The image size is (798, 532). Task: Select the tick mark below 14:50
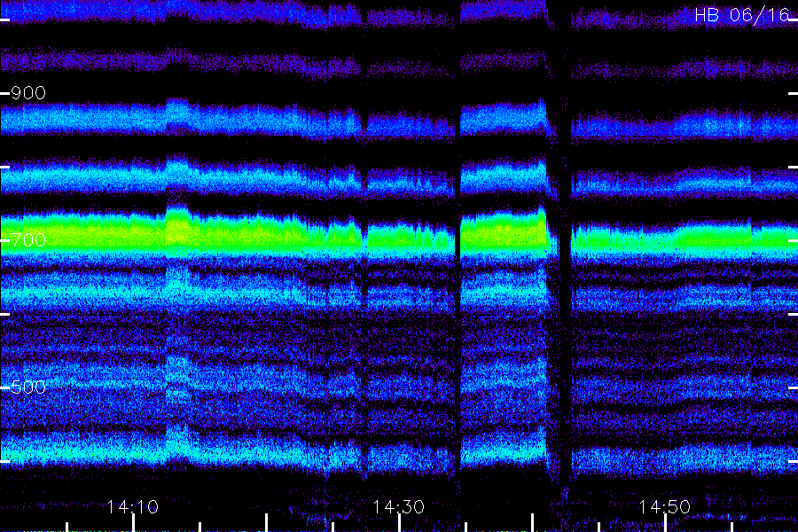click(665, 523)
